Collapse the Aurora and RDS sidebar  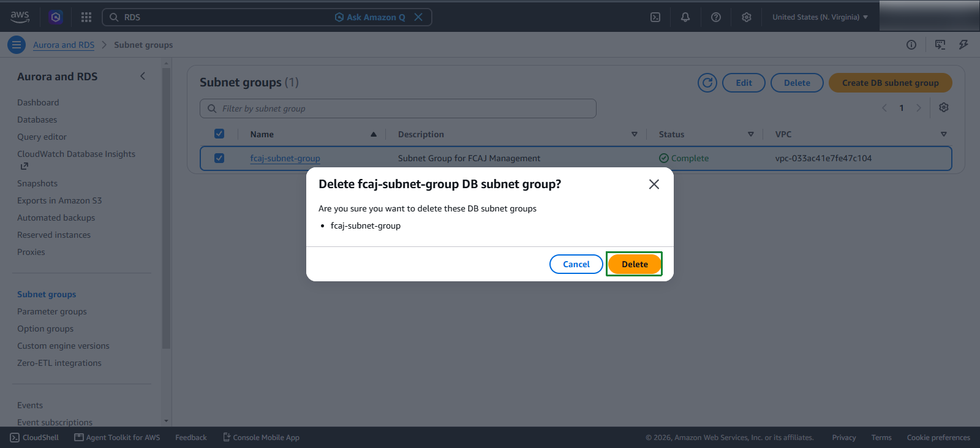[143, 76]
